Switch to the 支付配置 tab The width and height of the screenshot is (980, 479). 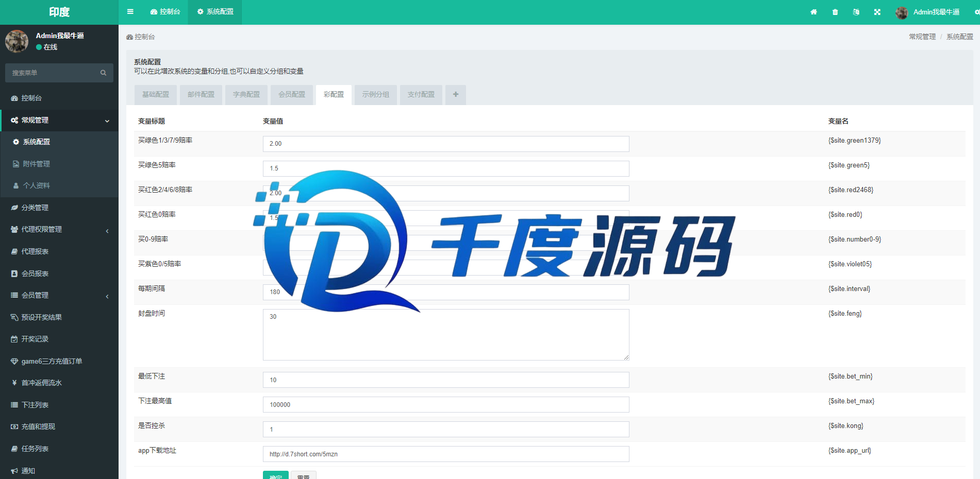click(421, 95)
